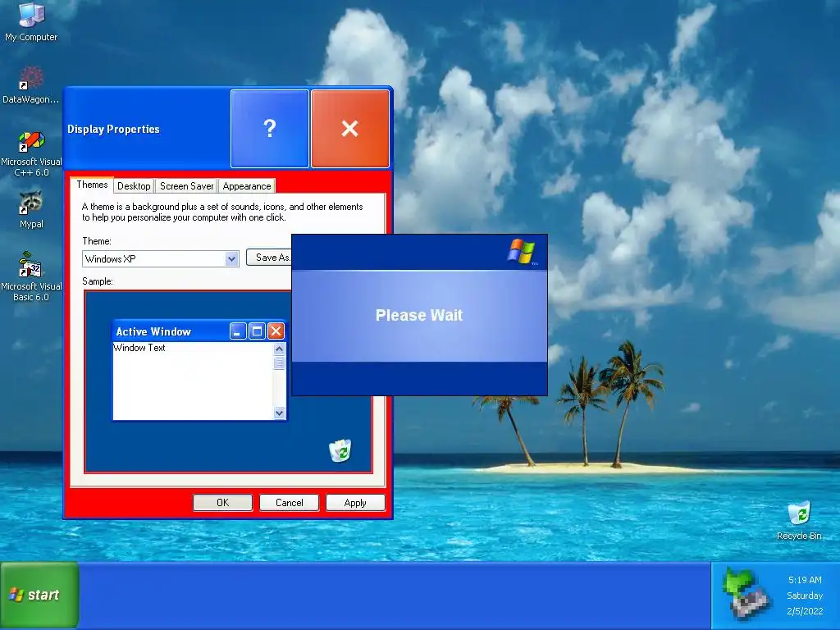Close the Display Properties dialog

click(x=349, y=129)
